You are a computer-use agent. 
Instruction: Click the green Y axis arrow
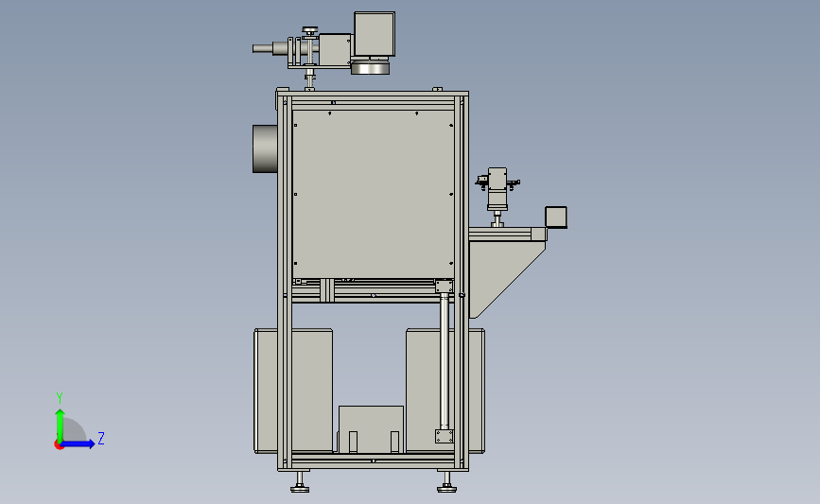pyautogui.click(x=61, y=424)
